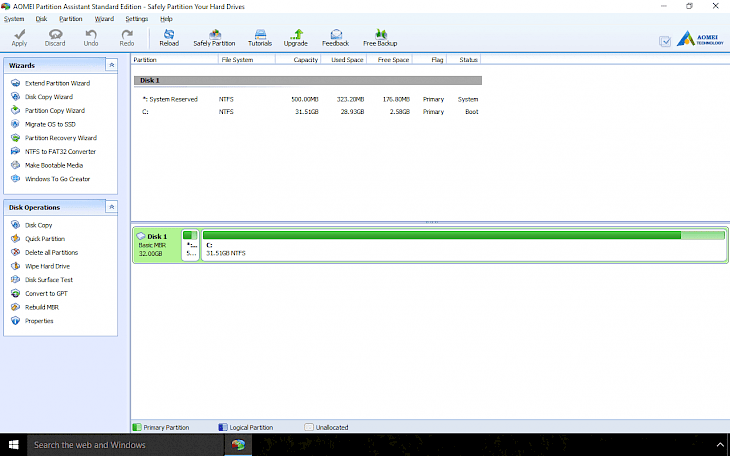Launch Partition Recovery Wizard
This screenshot has height=456, width=730.
coord(61,138)
